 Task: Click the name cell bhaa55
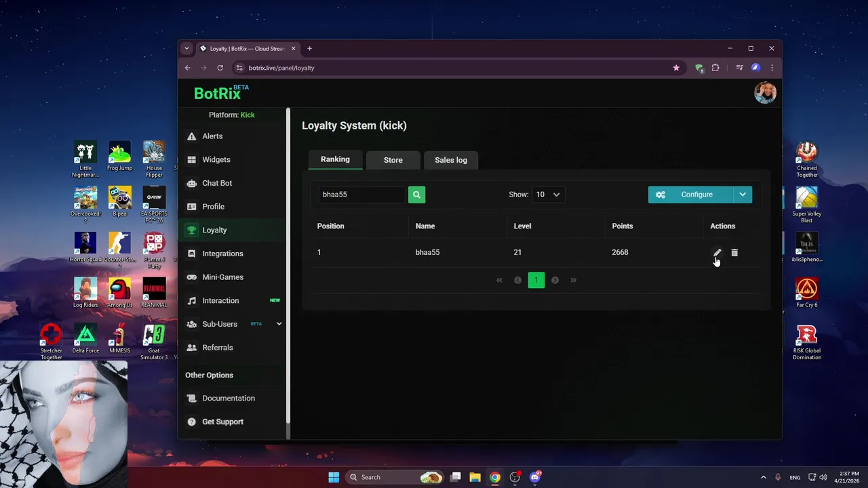(x=427, y=252)
